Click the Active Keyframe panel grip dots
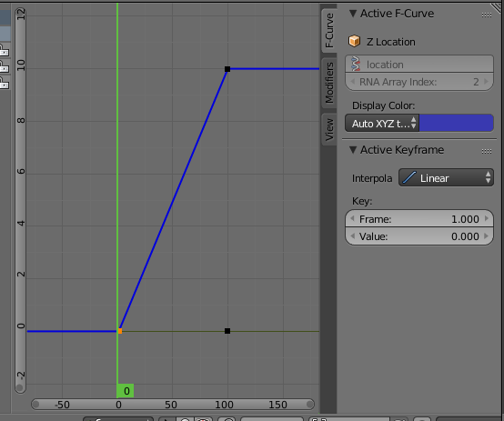Viewport: 504px width, 421px height. pos(487,151)
